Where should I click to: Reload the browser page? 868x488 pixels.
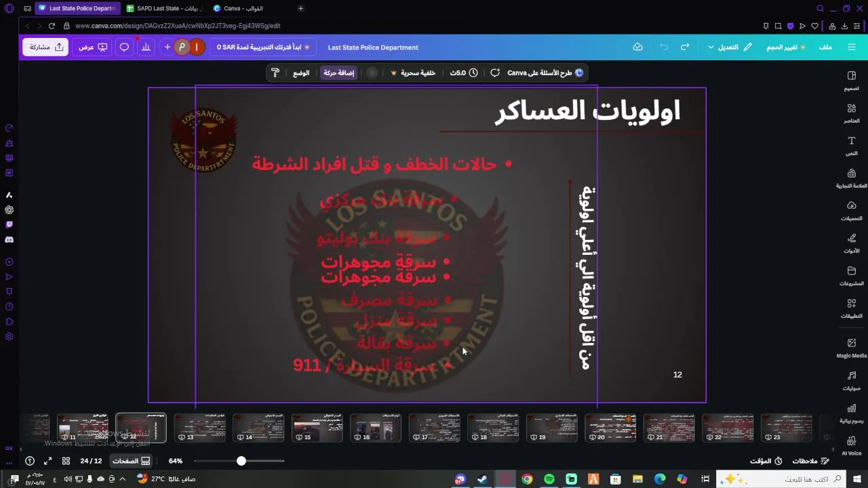click(x=52, y=26)
